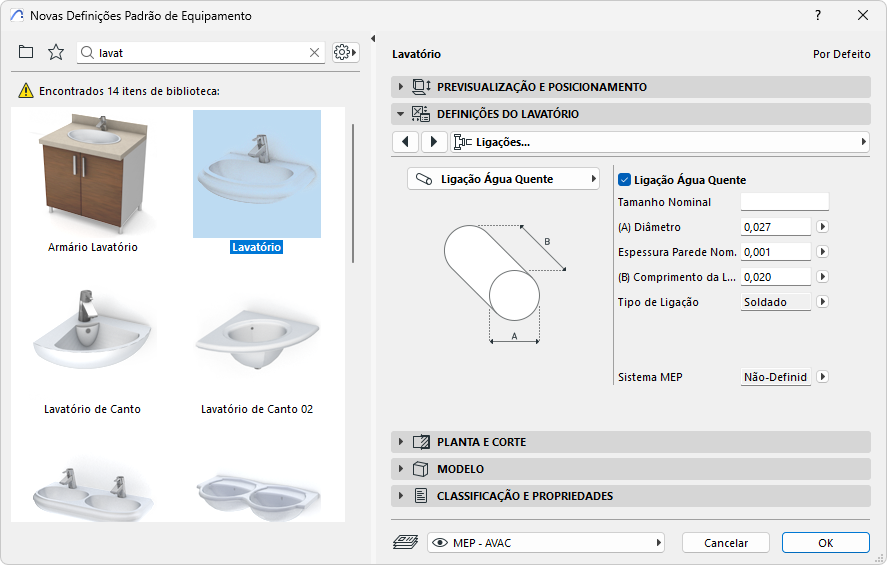887x565 pixels.
Task: Click the Cancelar button
Action: tap(726, 542)
